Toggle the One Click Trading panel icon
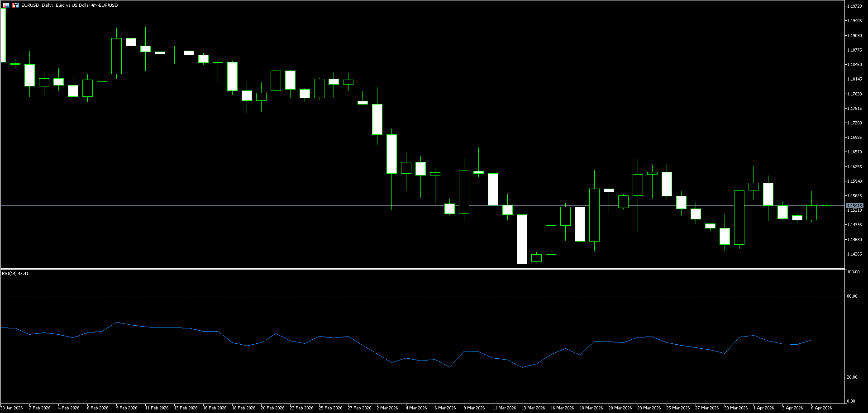Image resolution: width=868 pixels, height=413 pixels. coord(6,5)
